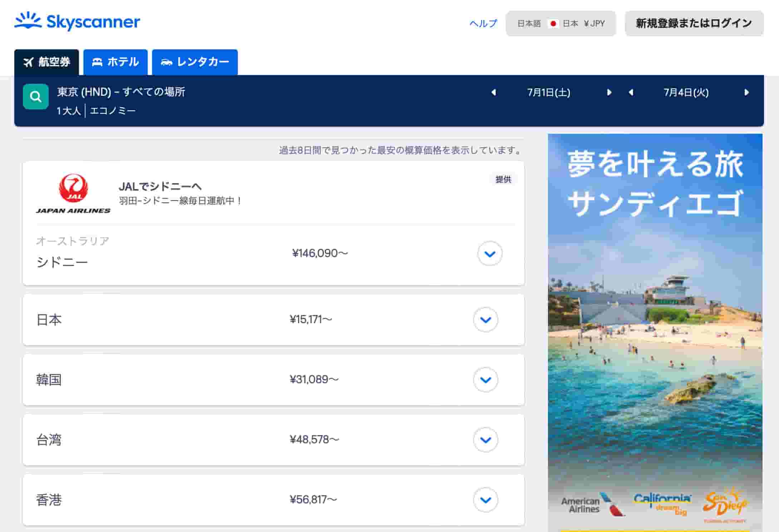Open language and currency settings 日本語 日本 ¥JPY
779x532 pixels.
click(561, 24)
